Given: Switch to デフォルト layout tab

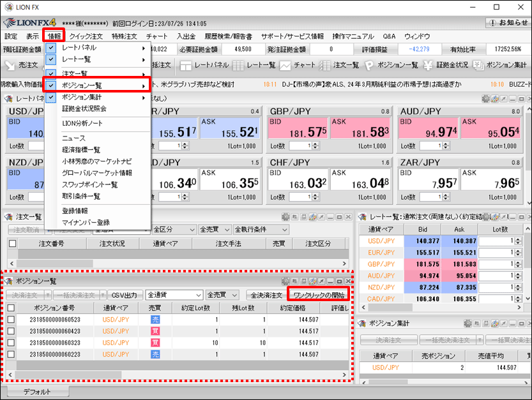Looking at the screenshot, I should [37, 392].
